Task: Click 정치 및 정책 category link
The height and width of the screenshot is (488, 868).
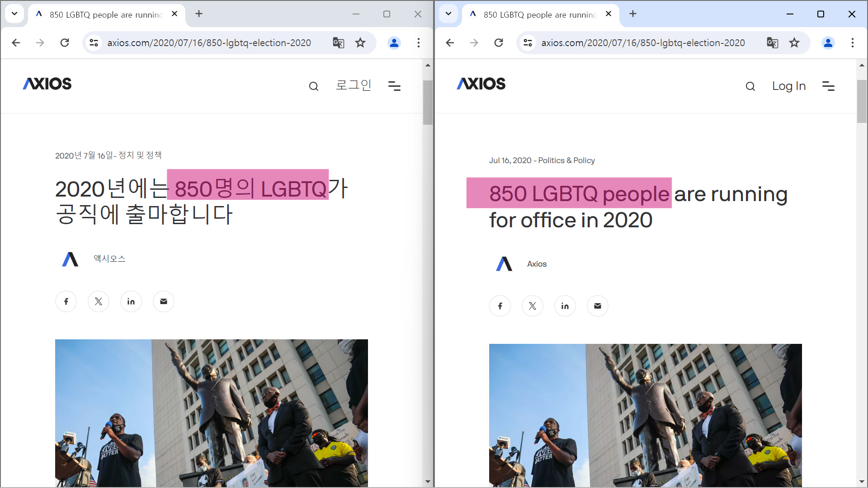Action: click(x=140, y=155)
